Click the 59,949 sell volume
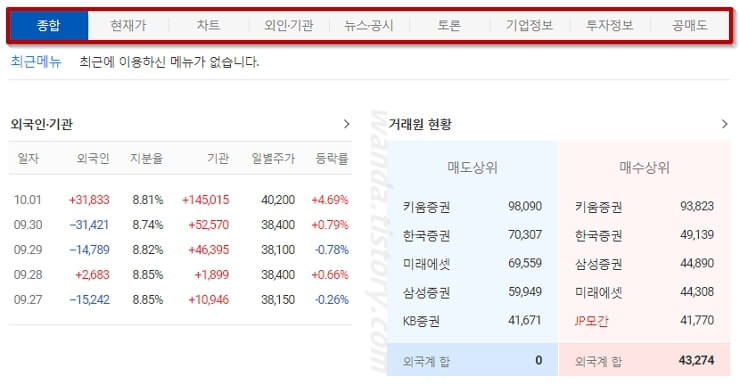The height and width of the screenshot is (385, 740). pyautogui.click(x=525, y=292)
